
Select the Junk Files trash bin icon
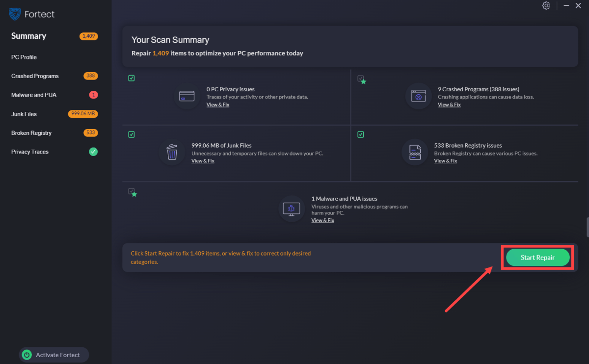tap(172, 153)
